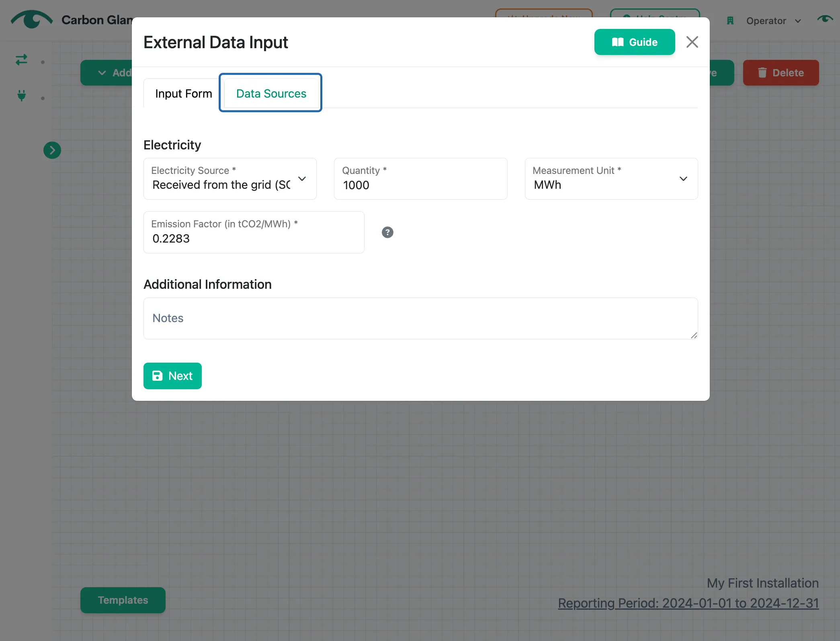Click the Next save button
Screen dimensions: 840x641
[172, 376]
